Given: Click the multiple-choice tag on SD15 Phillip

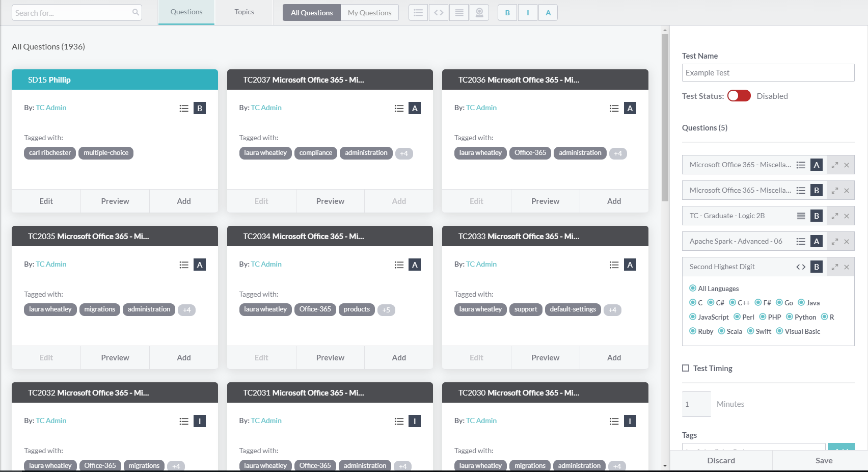Looking at the screenshot, I should pyautogui.click(x=106, y=153).
